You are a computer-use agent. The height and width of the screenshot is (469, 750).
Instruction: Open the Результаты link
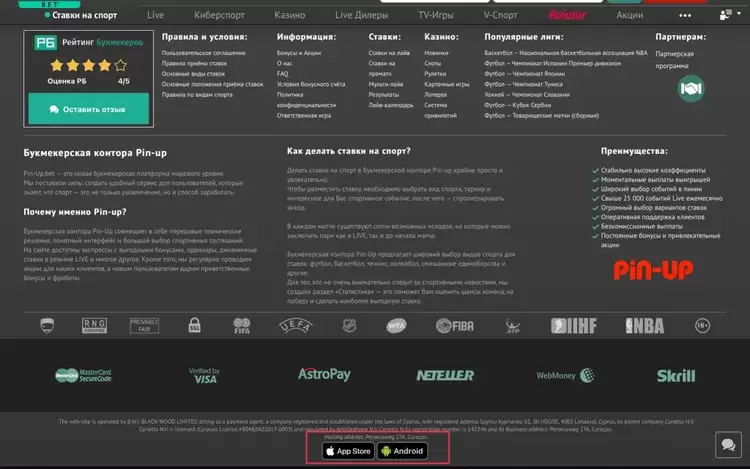point(384,95)
